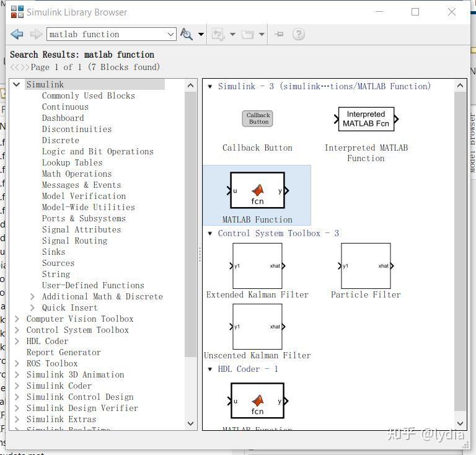The image size is (476, 455).
Task: Click the back navigation arrow
Action: pyautogui.click(x=17, y=34)
